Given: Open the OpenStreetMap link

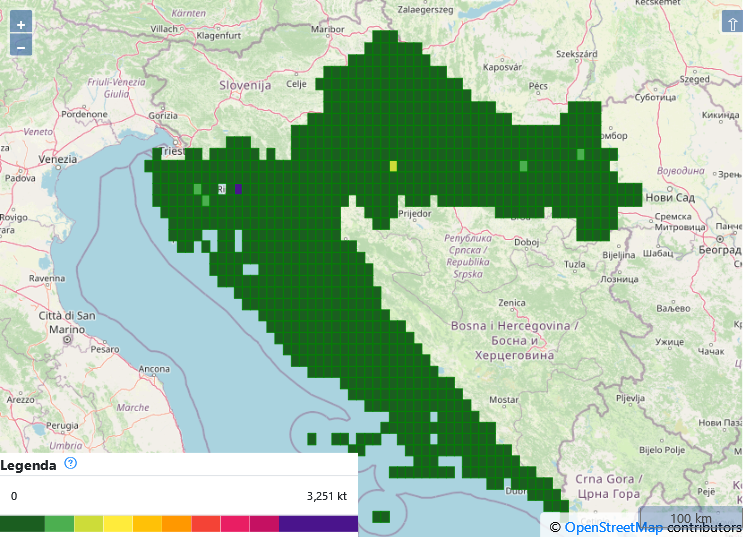Looking at the screenshot, I should coord(613,527).
